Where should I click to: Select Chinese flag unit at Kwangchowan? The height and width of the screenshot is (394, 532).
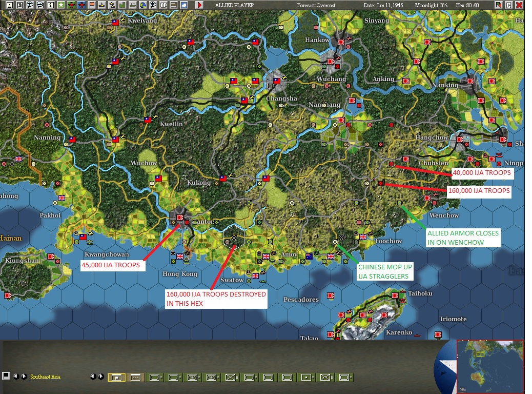point(83,237)
